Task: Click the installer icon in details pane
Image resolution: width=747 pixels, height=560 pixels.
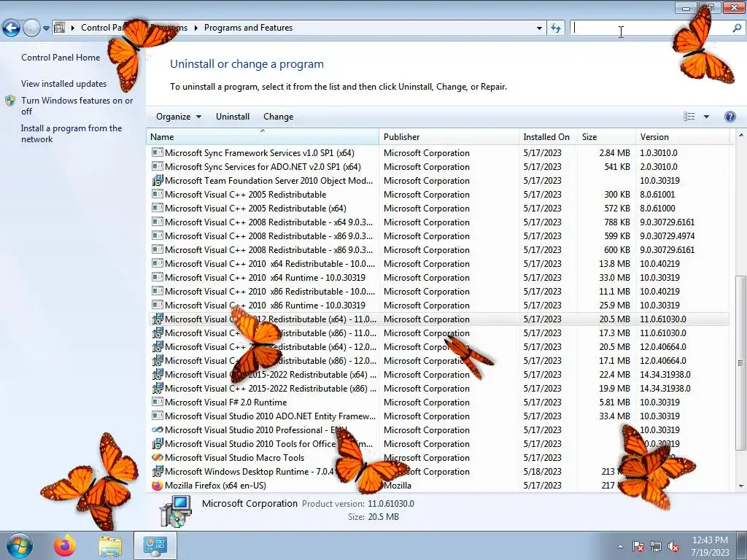Action: (175, 510)
